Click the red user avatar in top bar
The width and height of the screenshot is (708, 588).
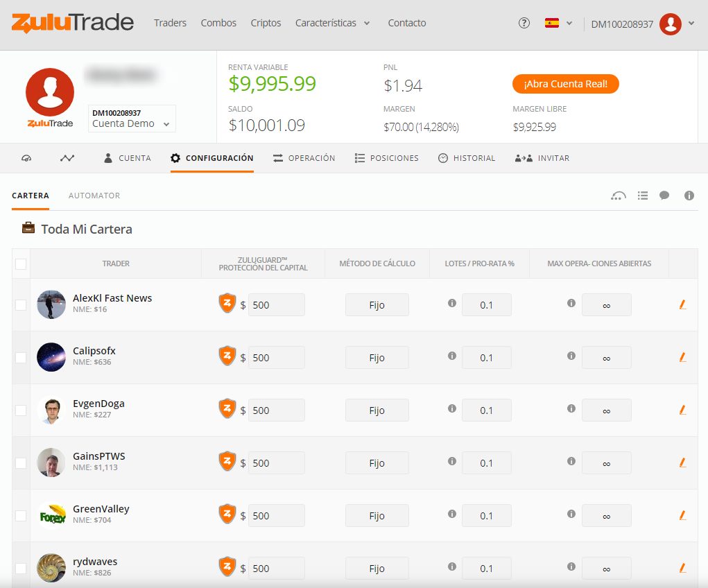(671, 24)
